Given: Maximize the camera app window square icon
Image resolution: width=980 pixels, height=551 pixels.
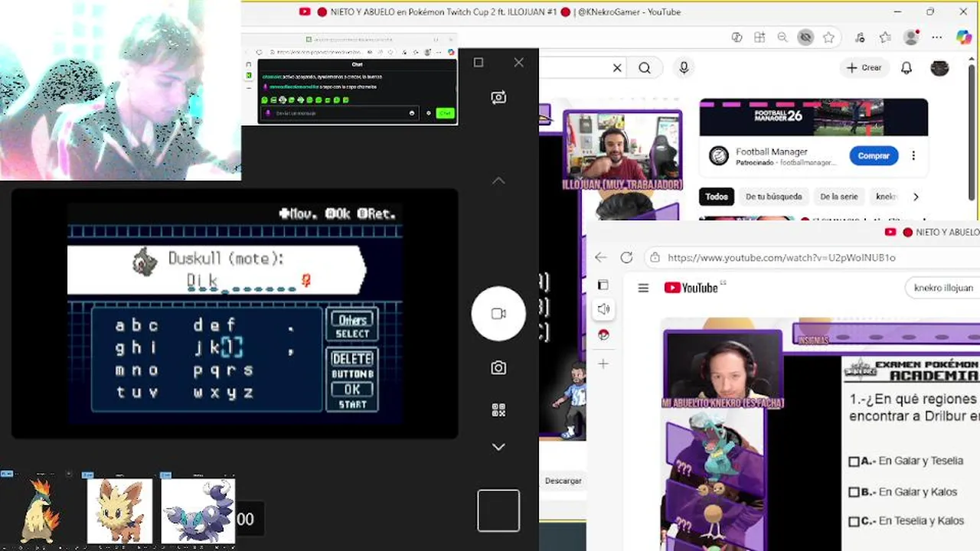Looking at the screenshot, I should [479, 63].
